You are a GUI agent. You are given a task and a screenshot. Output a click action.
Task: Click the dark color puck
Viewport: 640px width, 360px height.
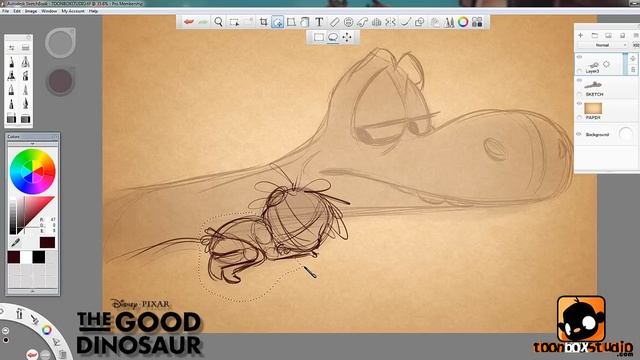coord(60,81)
